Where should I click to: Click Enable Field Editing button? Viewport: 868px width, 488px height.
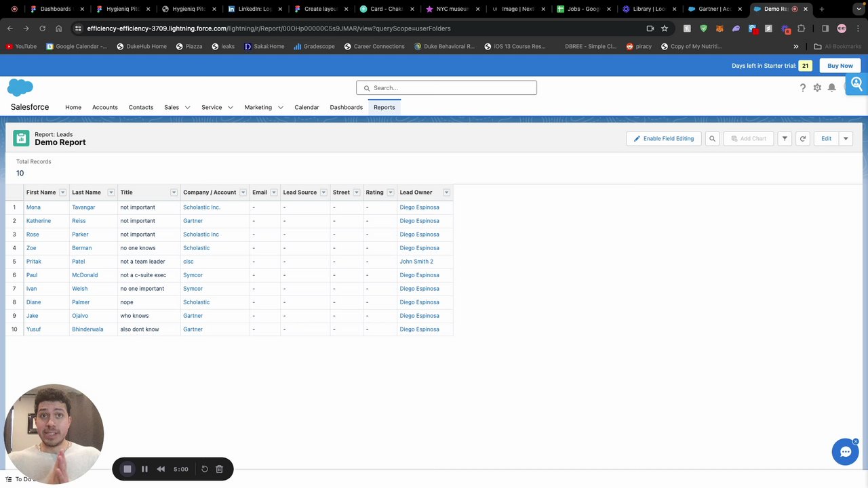click(x=664, y=138)
